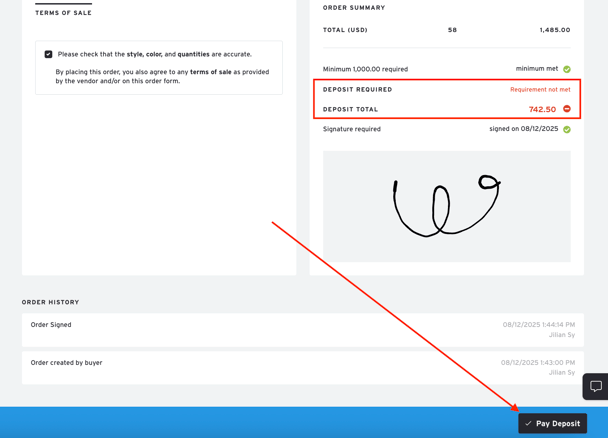The width and height of the screenshot is (608, 438).
Task: Uncheck the terms of sale accuracy checkbox
Action: tap(48, 55)
